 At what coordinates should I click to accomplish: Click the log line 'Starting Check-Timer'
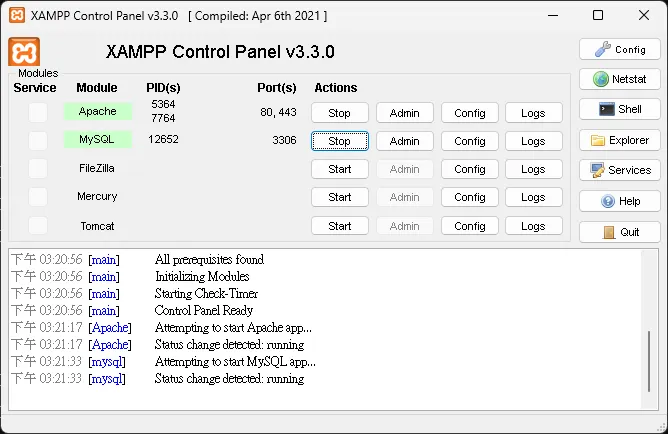[206, 293]
